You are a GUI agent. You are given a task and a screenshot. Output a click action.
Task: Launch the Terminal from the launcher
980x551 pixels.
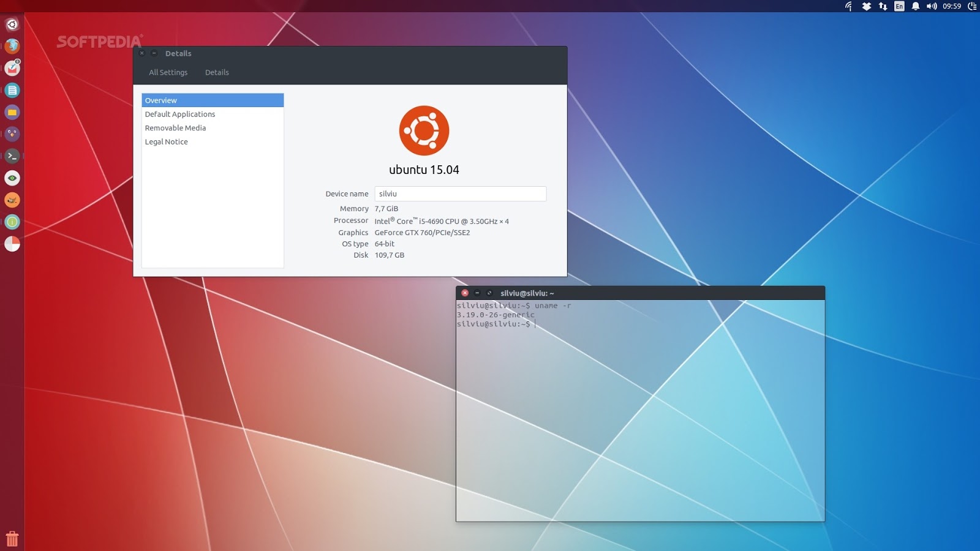point(12,156)
